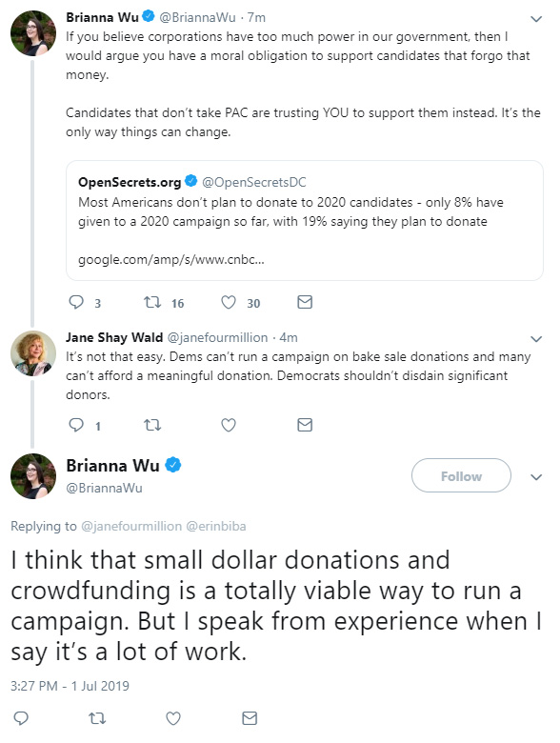Open dropdown chevron beside Follow button
The height and width of the screenshot is (743, 560).
click(536, 476)
